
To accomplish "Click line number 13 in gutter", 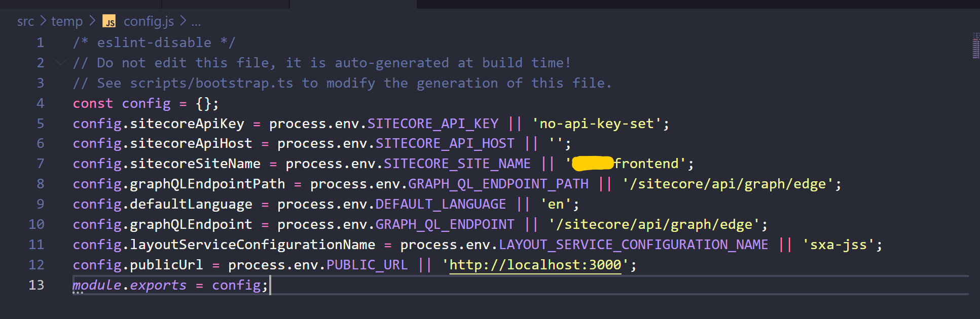I will [36, 285].
